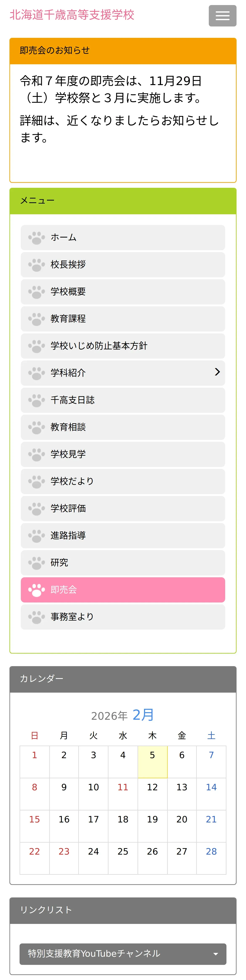246x980 pixels.
Task: Click the paw icon beside 研究
Action: [37, 563]
